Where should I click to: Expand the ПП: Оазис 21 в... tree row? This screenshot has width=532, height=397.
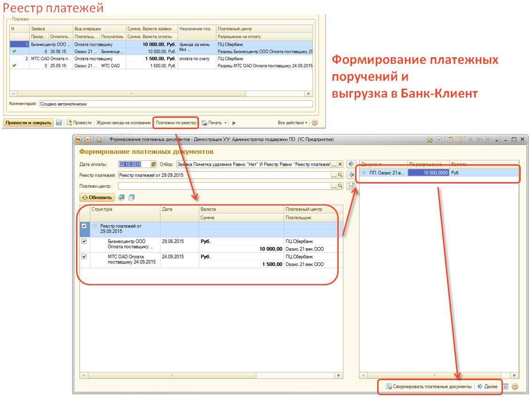pos(365,173)
